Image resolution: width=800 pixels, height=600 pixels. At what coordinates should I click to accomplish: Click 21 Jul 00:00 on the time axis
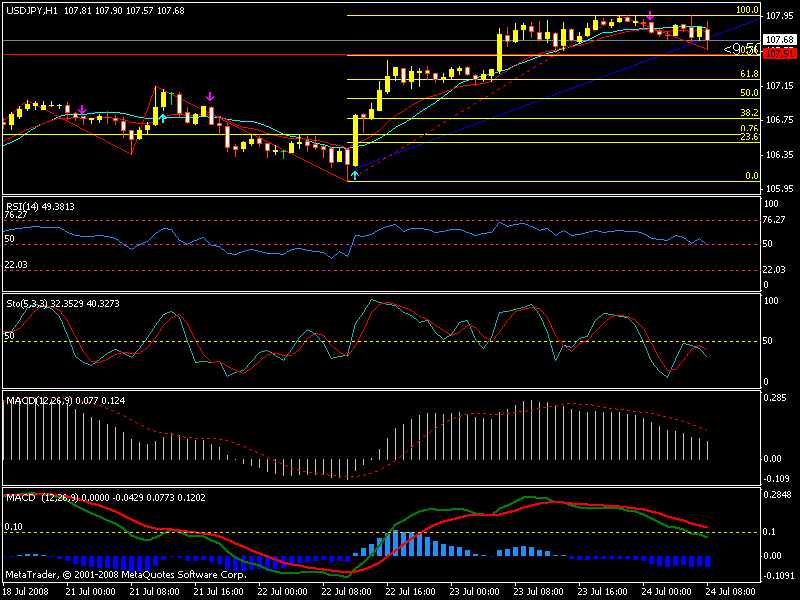[x=90, y=592]
